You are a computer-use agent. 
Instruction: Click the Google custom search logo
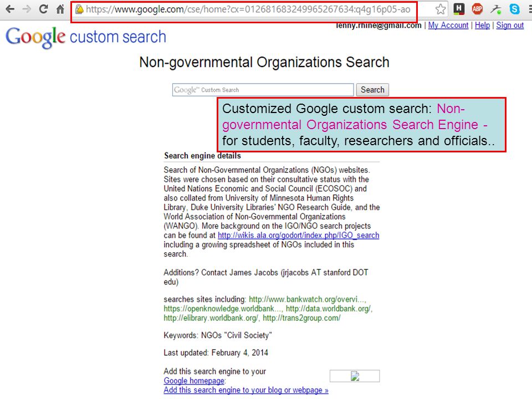click(x=86, y=37)
